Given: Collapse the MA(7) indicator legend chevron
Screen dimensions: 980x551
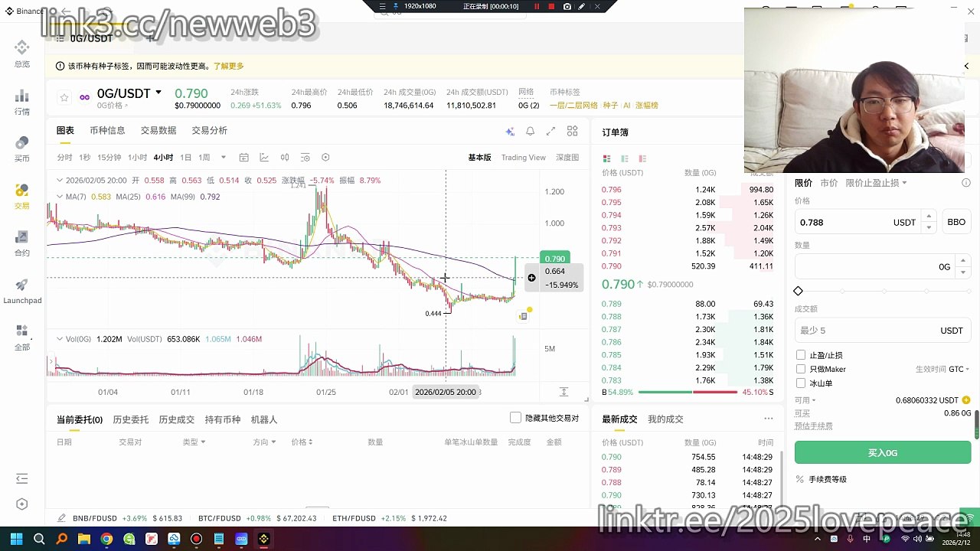Looking at the screenshot, I should (x=60, y=197).
